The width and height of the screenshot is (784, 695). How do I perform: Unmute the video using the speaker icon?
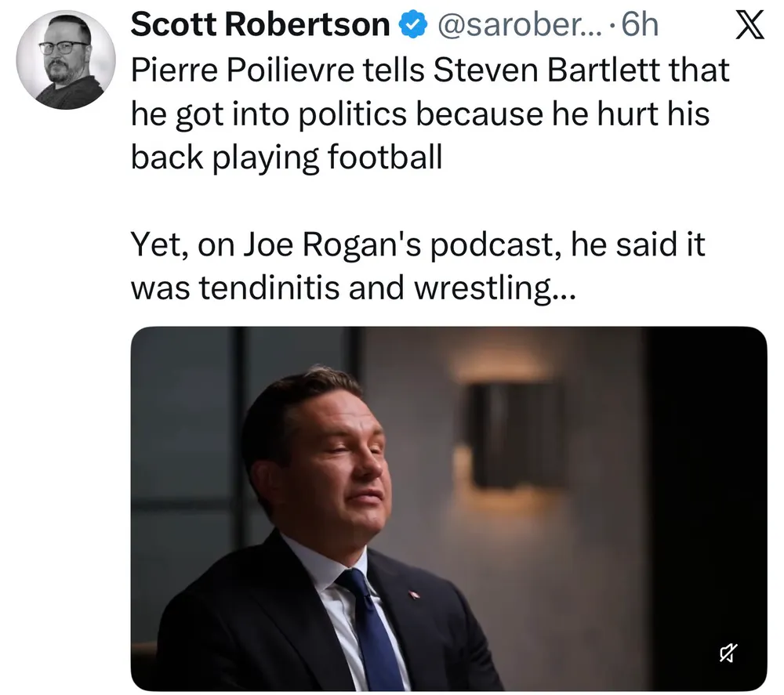728,650
